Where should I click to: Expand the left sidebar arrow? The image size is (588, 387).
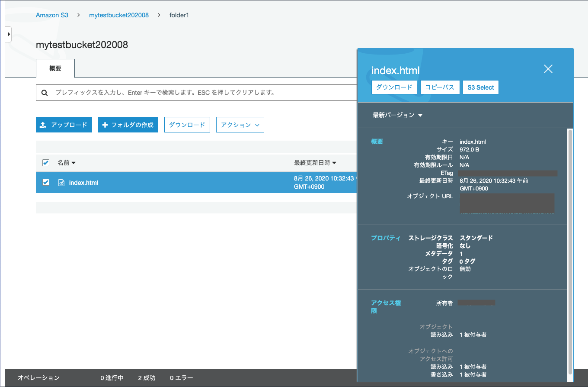[8, 34]
